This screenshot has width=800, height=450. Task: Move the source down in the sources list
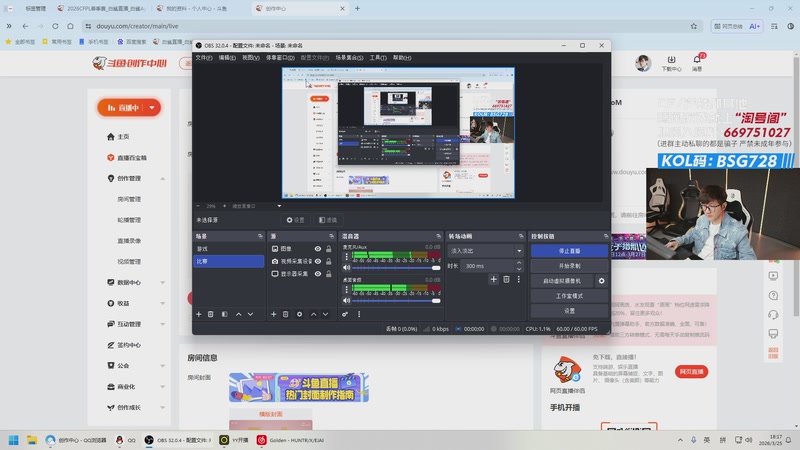(x=326, y=314)
